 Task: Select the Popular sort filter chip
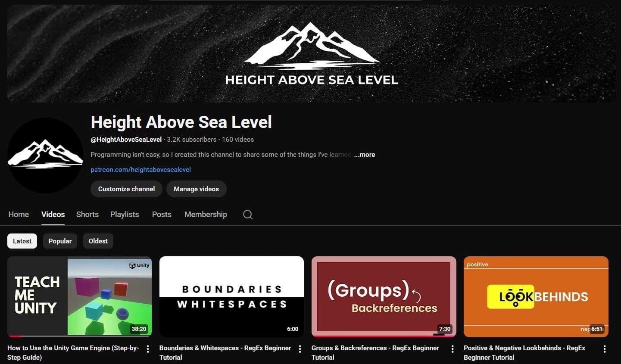pos(60,241)
